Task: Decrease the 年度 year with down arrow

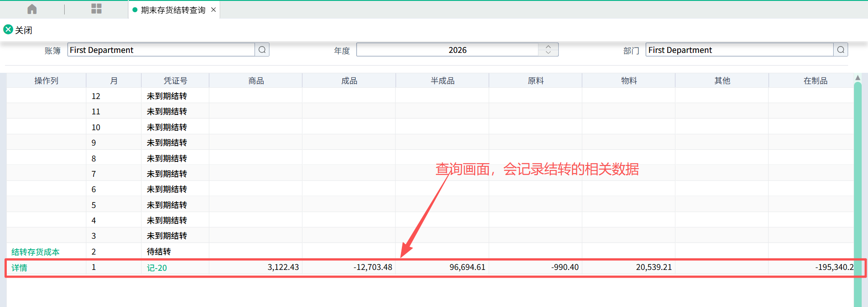Action: click(548, 53)
